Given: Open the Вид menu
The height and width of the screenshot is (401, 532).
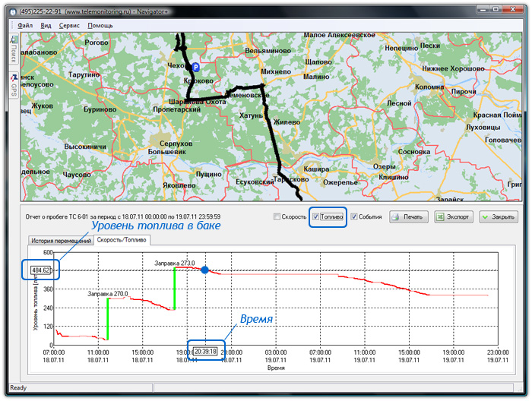Looking at the screenshot, I should click(x=46, y=25).
